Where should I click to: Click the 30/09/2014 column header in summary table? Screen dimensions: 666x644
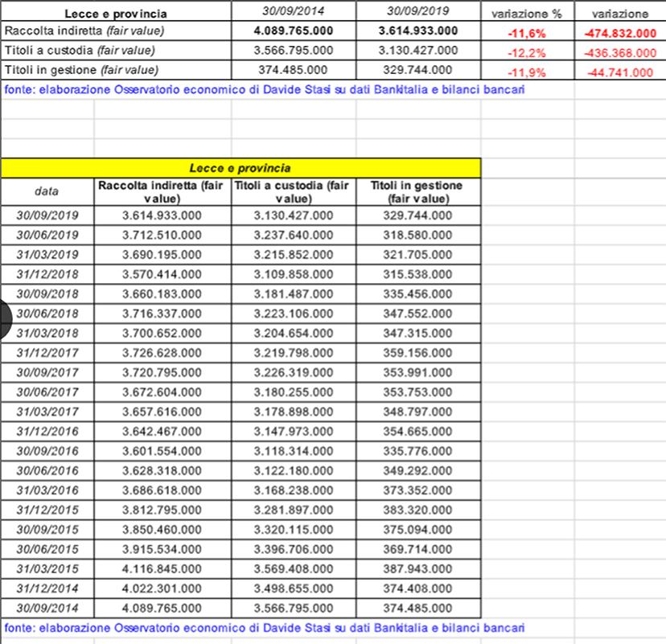(294, 10)
